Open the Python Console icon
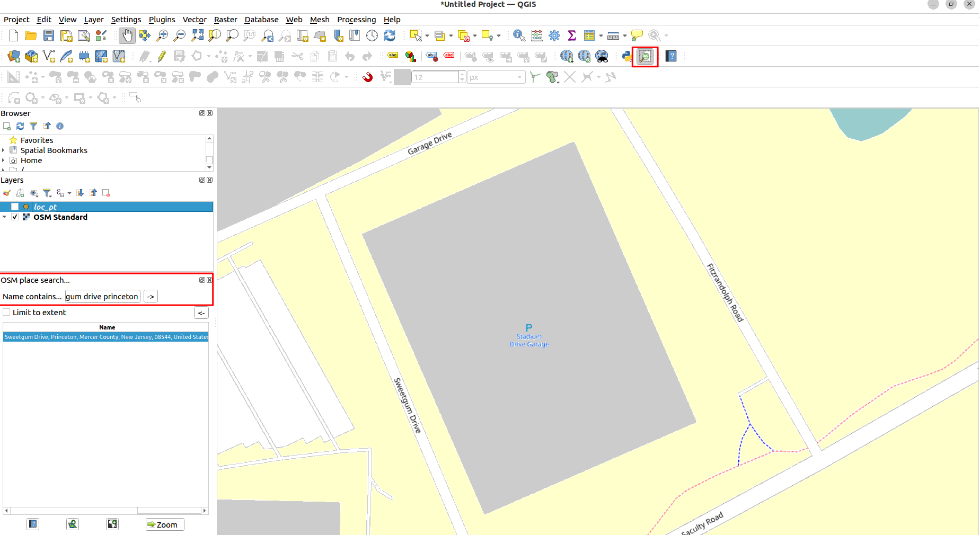 (x=627, y=56)
